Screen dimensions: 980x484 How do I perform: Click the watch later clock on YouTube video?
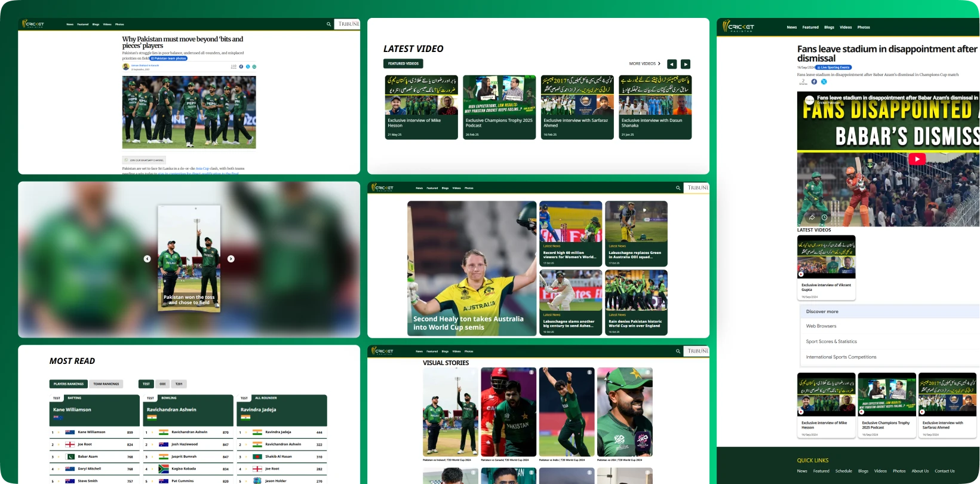point(824,218)
